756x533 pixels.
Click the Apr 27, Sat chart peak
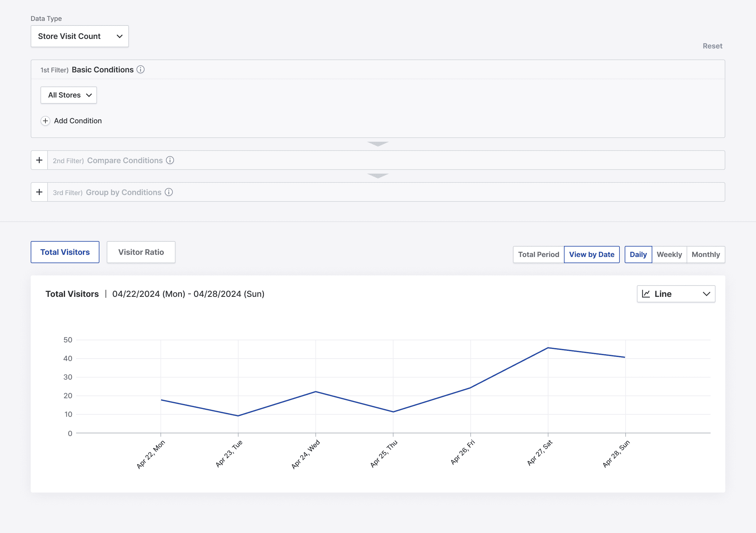click(x=548, y=348)
